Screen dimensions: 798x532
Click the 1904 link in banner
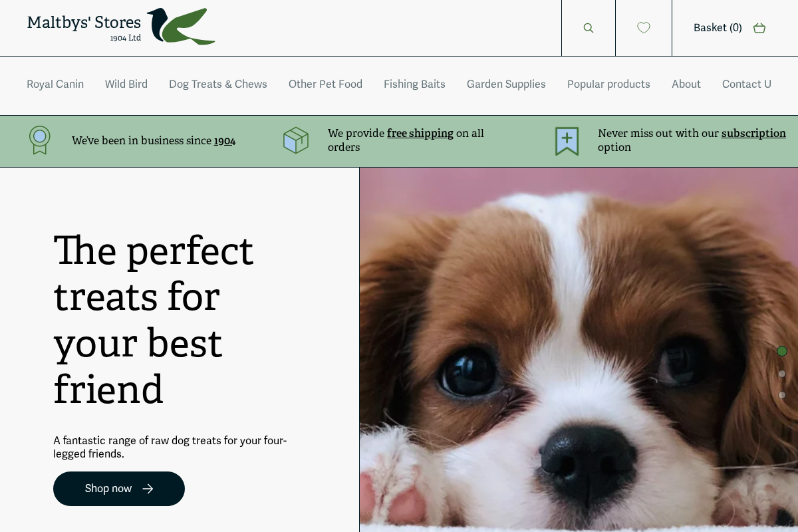tap(225, 141)
